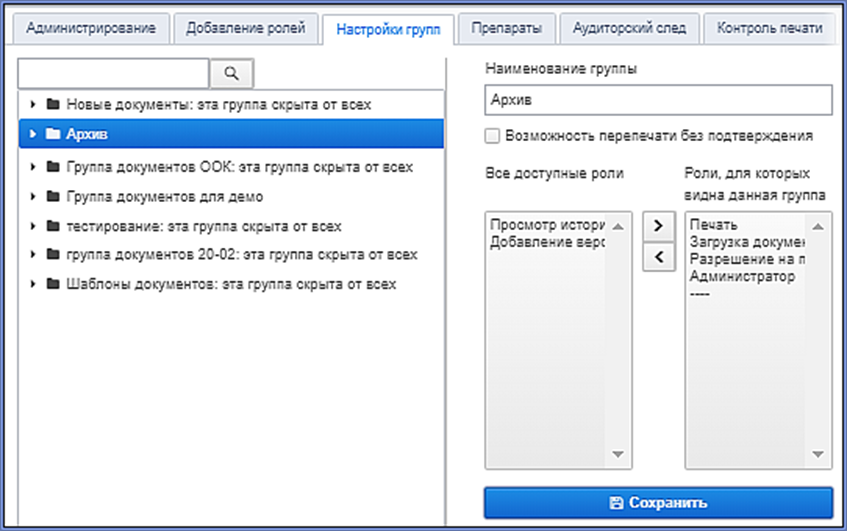
Task: Remove role using left arrow button
Action: pyautogui.click(x=659, y=257)
